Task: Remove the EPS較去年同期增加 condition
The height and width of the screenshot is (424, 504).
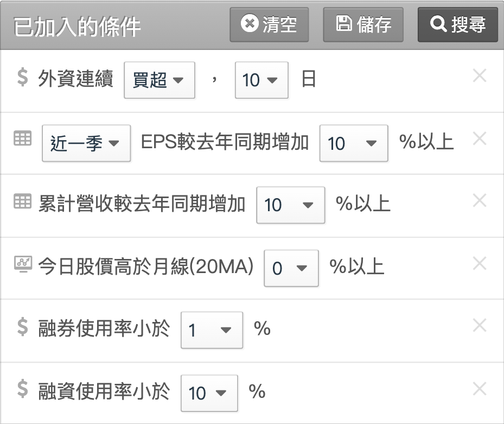Action: point(480,138)
